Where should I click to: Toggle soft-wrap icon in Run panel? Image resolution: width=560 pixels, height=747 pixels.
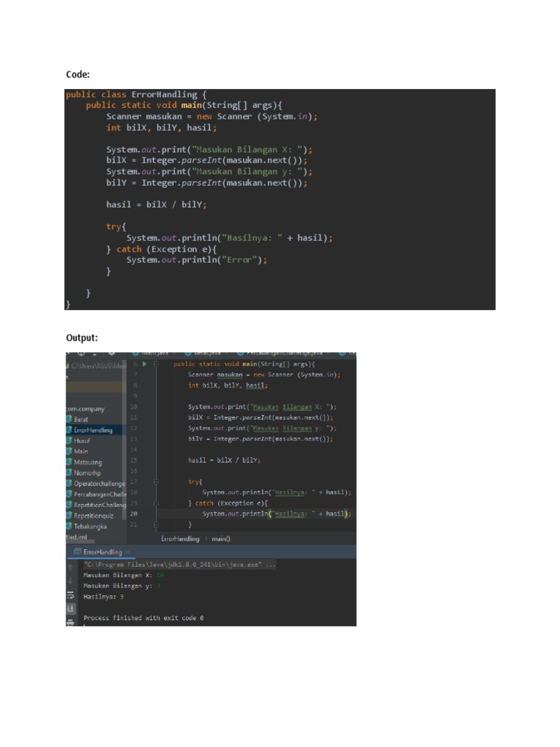point(71,595)
